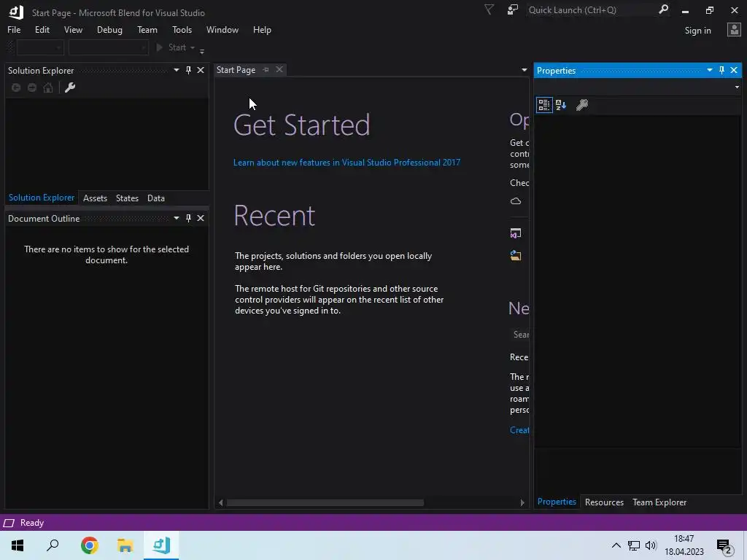Open the volume control in system tray

pos(651,545)
